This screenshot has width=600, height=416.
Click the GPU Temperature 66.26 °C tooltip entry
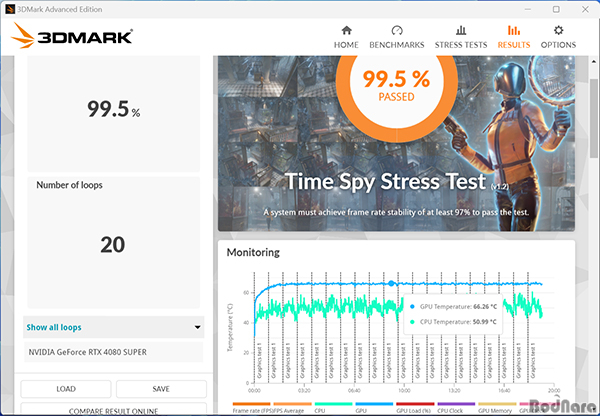coord(453,307)
